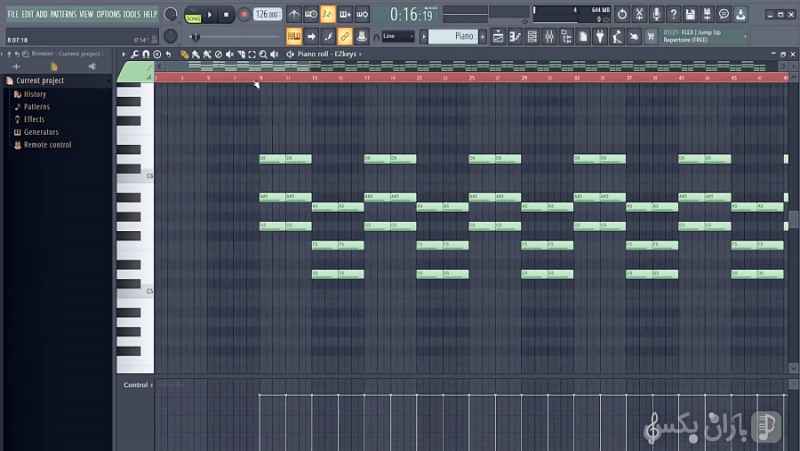Select the Zoom magnifier tool in piano roll

tap(263, 54)
